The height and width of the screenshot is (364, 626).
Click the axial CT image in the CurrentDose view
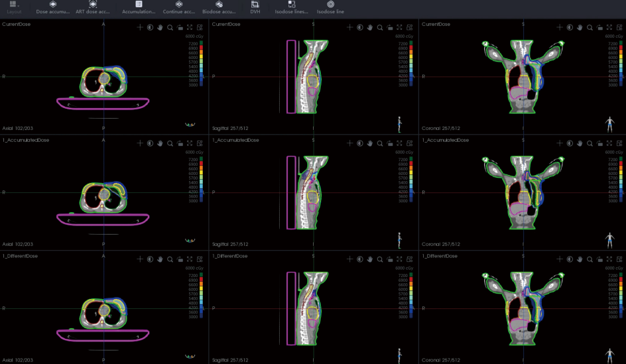[x=103, y=82]
